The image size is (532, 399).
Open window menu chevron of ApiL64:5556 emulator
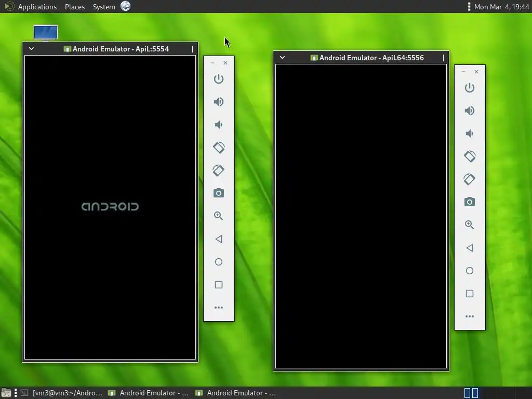coord(282,57)
